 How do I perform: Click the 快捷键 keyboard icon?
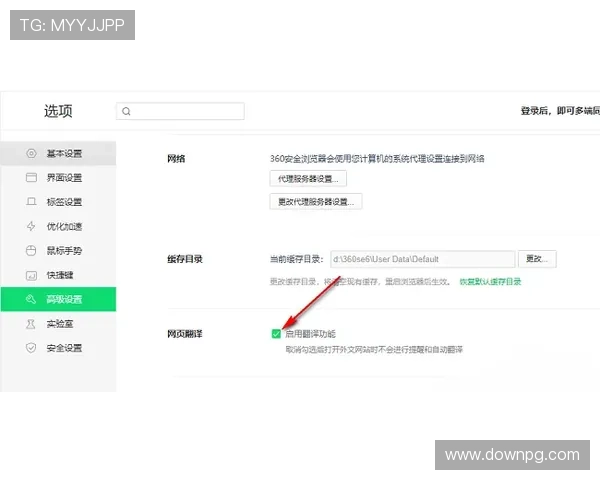click(x=31, y=275)
